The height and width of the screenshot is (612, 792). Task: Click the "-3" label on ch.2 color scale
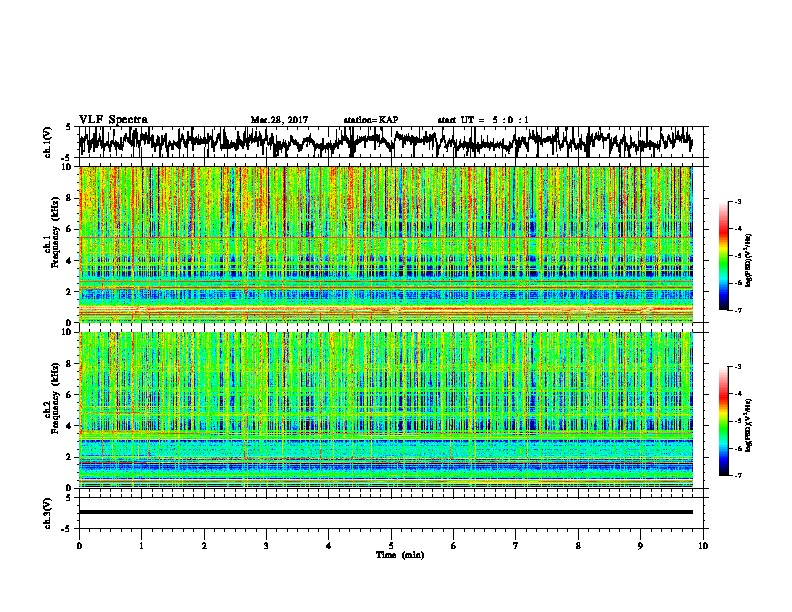[738, 367]
